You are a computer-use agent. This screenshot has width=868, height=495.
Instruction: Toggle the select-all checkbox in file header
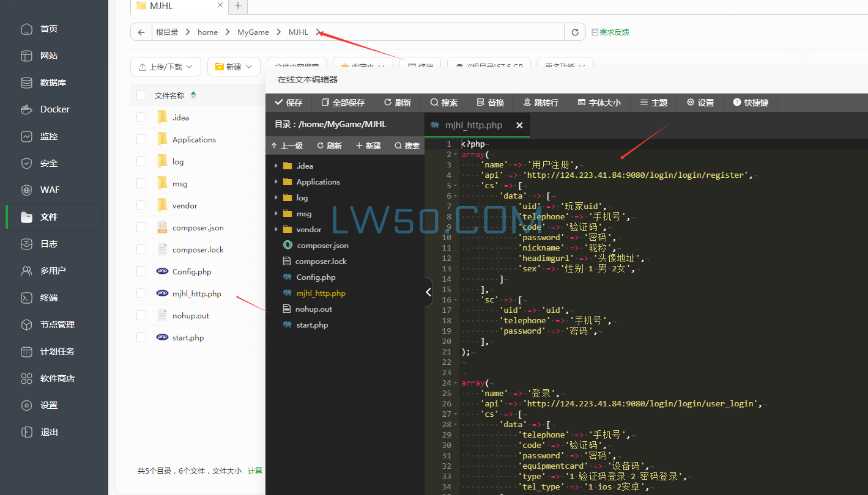tap(141, 95)
